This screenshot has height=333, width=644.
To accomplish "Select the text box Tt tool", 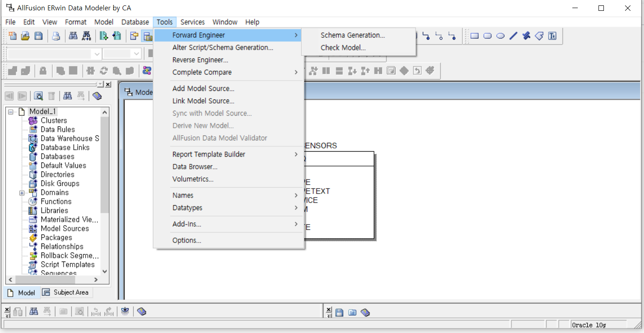I will (x=553, y=36).
